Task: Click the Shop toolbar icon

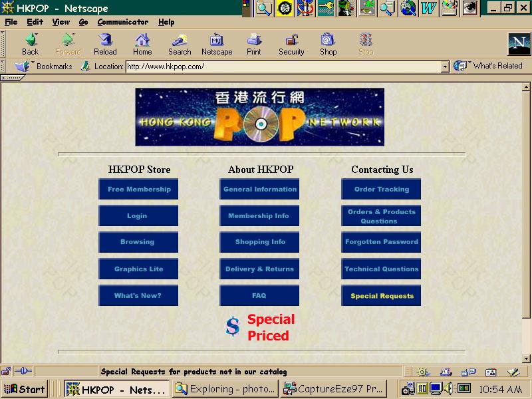Action: pyautogui.click(x=328, y=44)
